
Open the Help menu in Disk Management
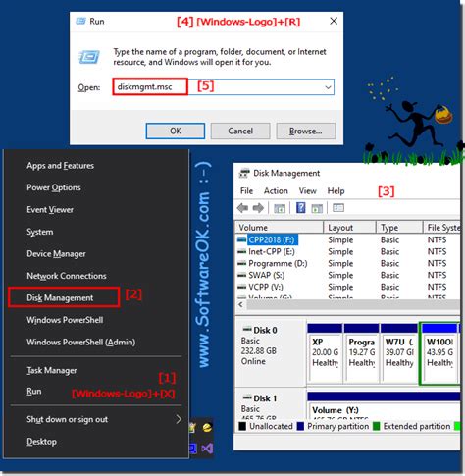pos(336,191)
